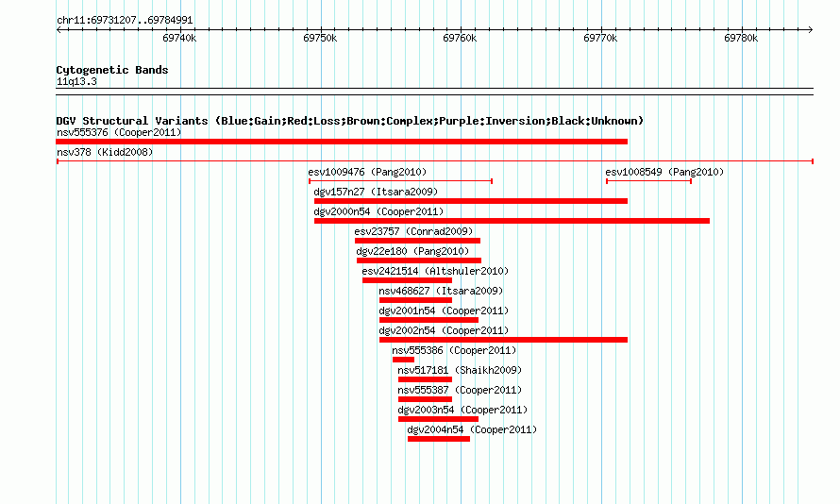840x504 pixels.
Task: Open the nsv555387 (Cooper2011) label
Action: click(460, 390)
